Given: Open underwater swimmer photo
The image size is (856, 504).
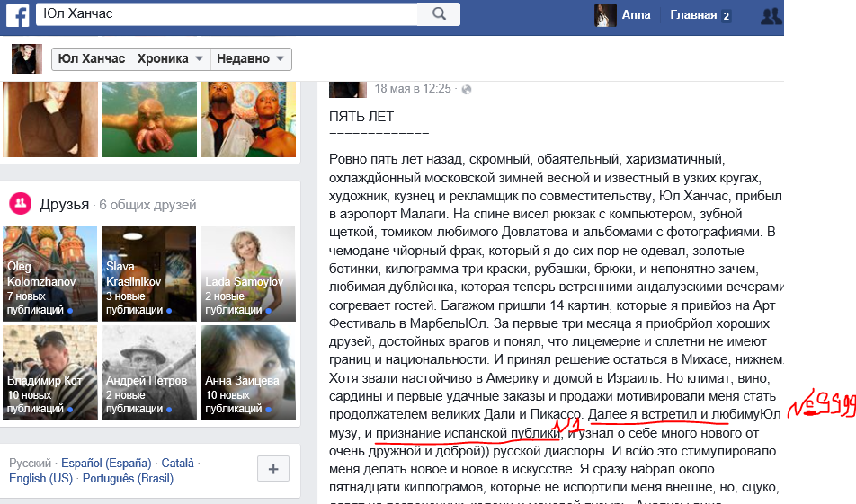Looking at the screenshot, I should (149, 119).
